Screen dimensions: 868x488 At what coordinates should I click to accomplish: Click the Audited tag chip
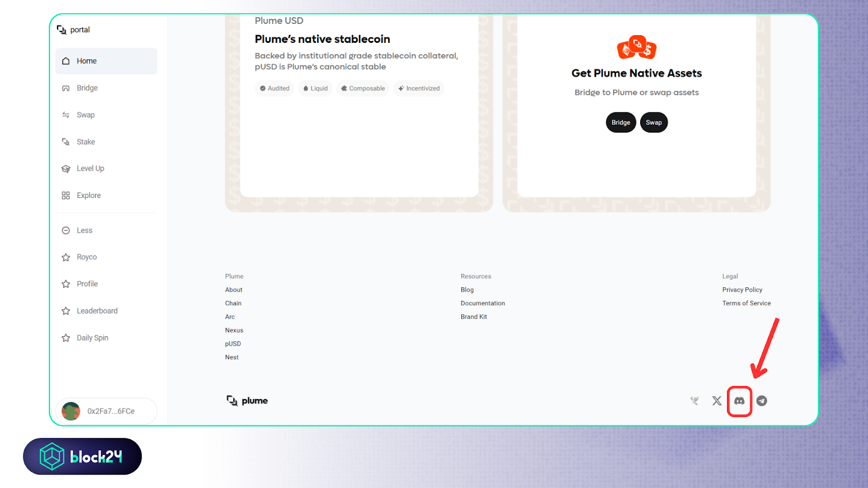(275, 88)
